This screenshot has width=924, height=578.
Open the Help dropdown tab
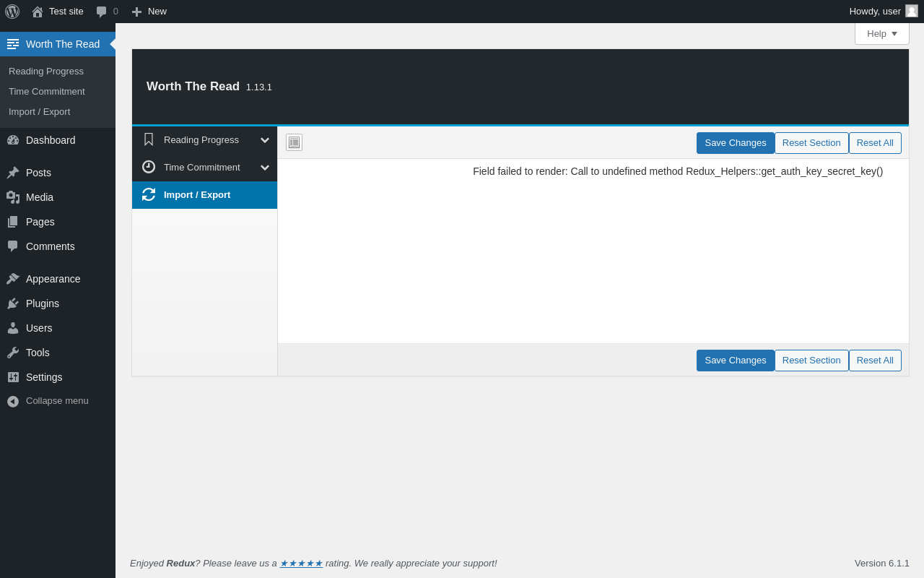click(x=882, y=33)
